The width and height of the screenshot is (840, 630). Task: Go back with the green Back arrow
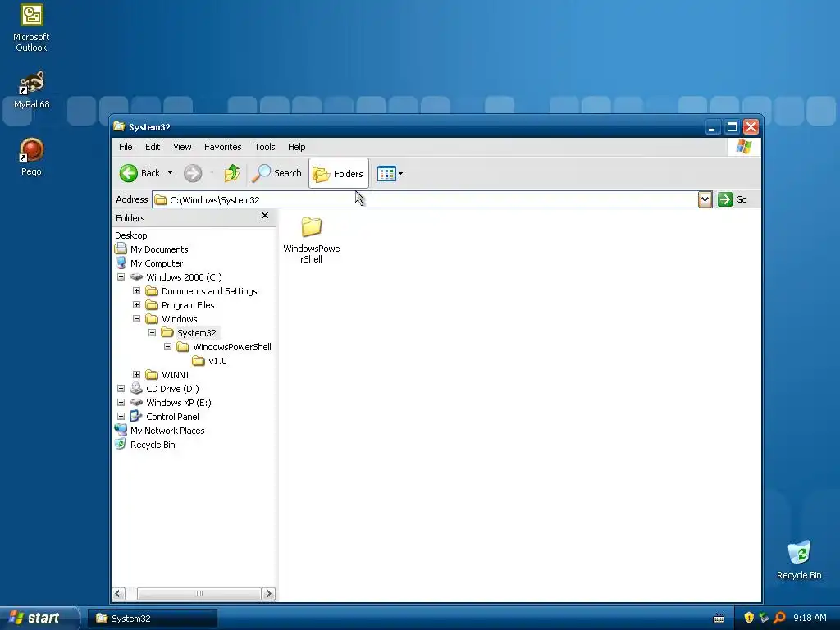[139, 173]
